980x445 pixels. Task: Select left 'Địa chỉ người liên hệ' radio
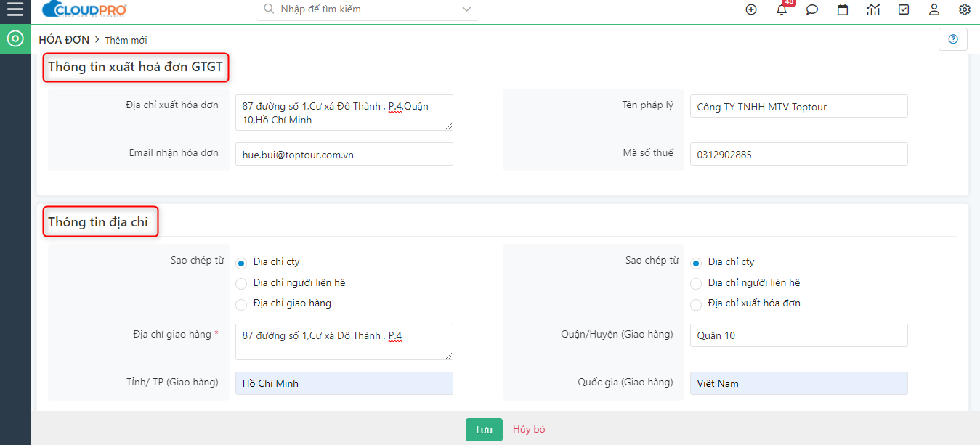click(x=241, y=283)
